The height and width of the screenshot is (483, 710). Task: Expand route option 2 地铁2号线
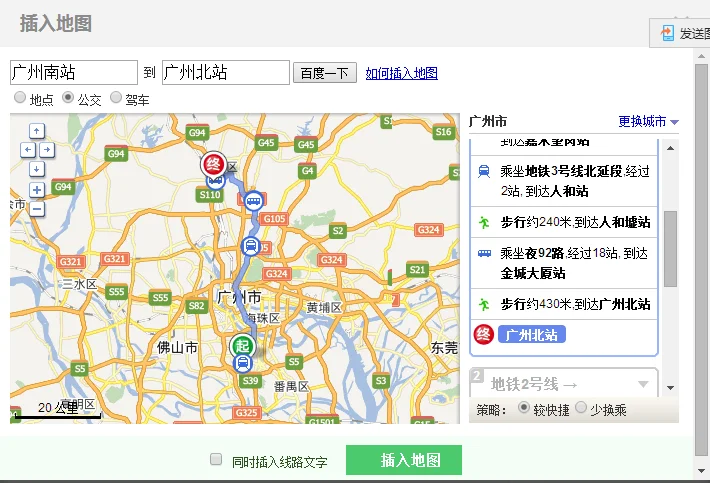(564, 384)
